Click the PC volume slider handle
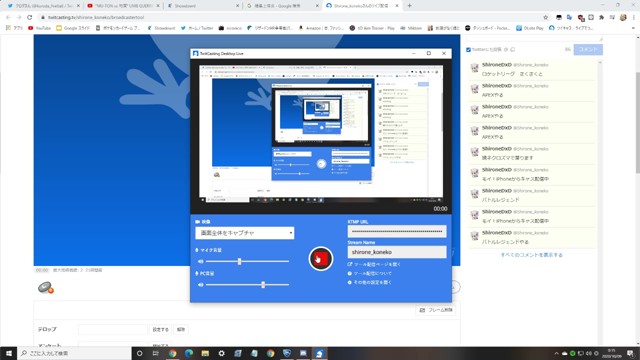640x360 pixels. pos(263,284)
